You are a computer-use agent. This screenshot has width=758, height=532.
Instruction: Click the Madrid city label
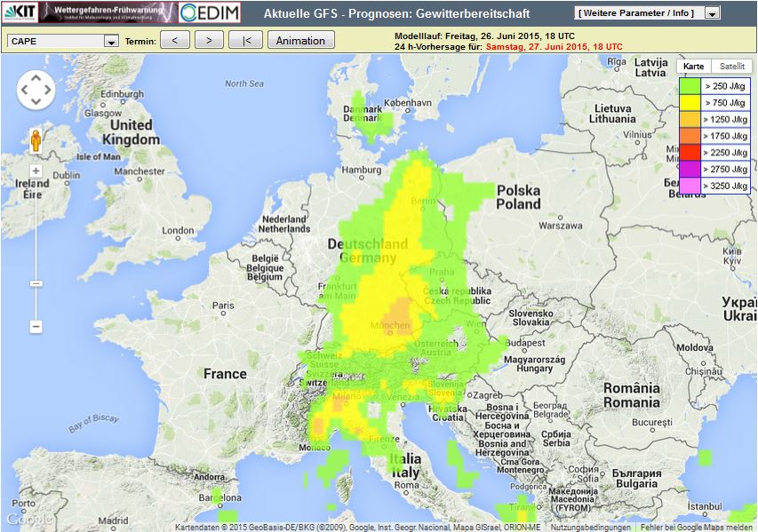pyautogui.click(x=113, y=520)
